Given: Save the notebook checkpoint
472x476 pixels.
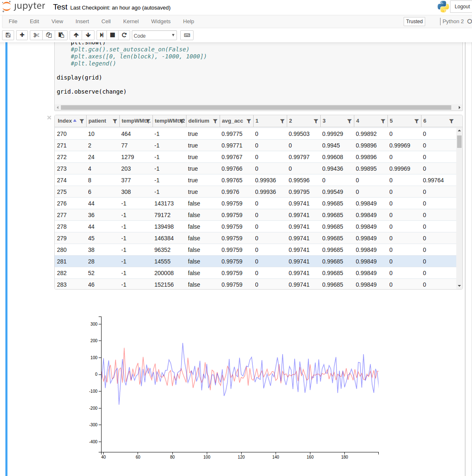Looking at the screenshot, I should tap(8, 35).
